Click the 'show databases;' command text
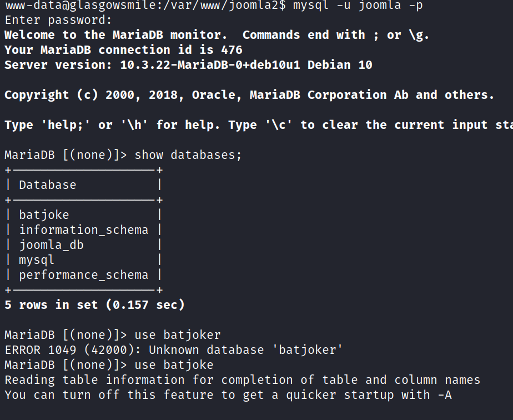The image size is (513, 420). (x=188, y=155)
